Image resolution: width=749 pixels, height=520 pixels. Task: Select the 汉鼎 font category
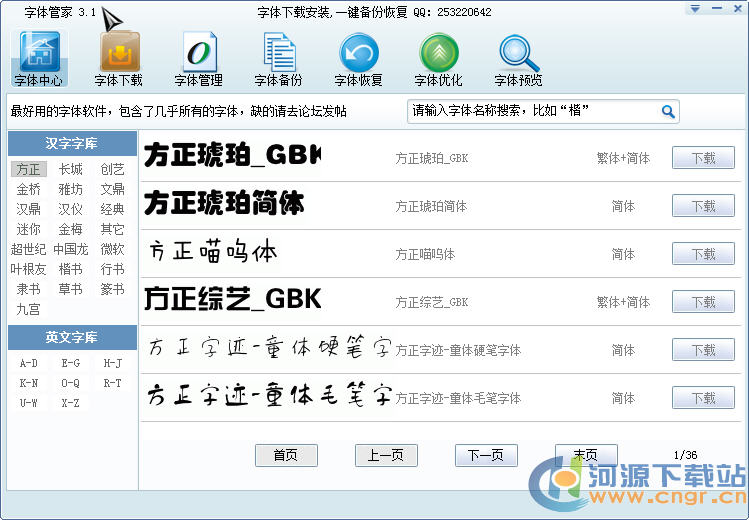(x=29, y=210)
